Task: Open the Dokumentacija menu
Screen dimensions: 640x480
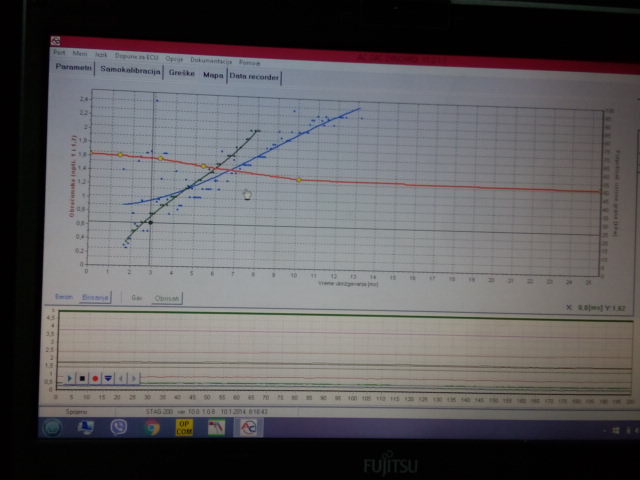Action: [211, 61]
